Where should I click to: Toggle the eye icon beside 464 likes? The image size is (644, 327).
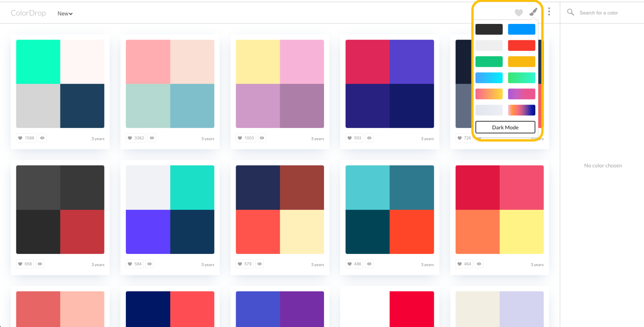click(479, 264)
